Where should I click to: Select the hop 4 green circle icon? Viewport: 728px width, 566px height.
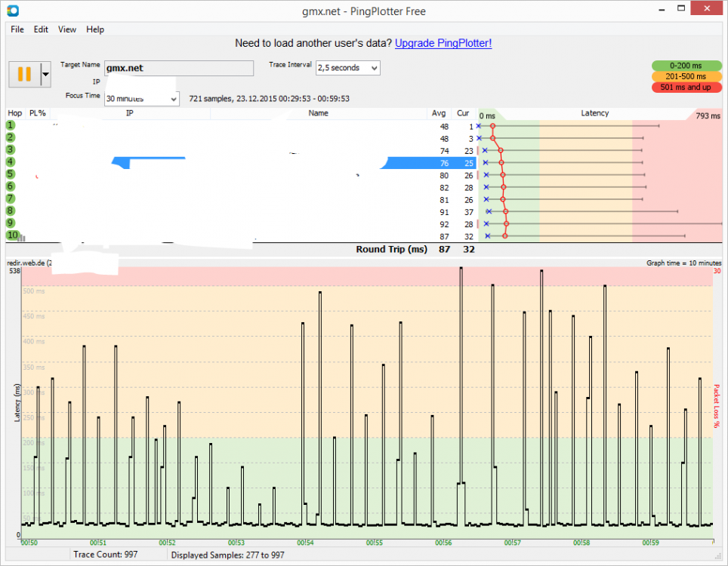pos(11,161)
